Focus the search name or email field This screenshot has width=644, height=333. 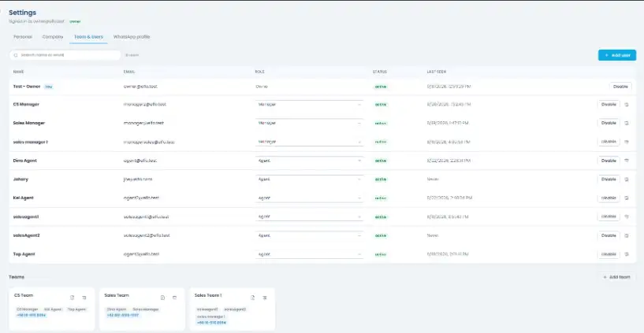coord(65,55)
